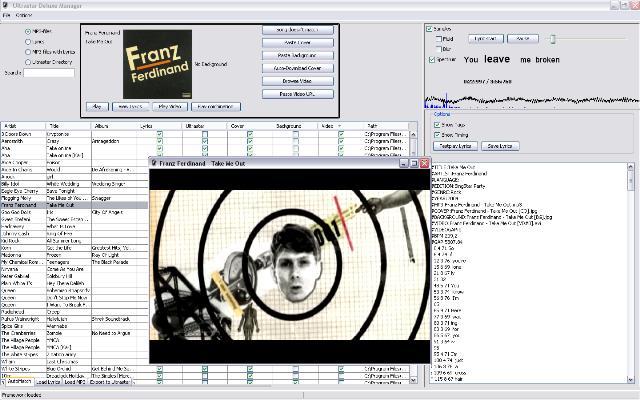Screen dimensions: 640x400
Task: Select the Radiohead Creep row
Action: click(x=74, y=311)
